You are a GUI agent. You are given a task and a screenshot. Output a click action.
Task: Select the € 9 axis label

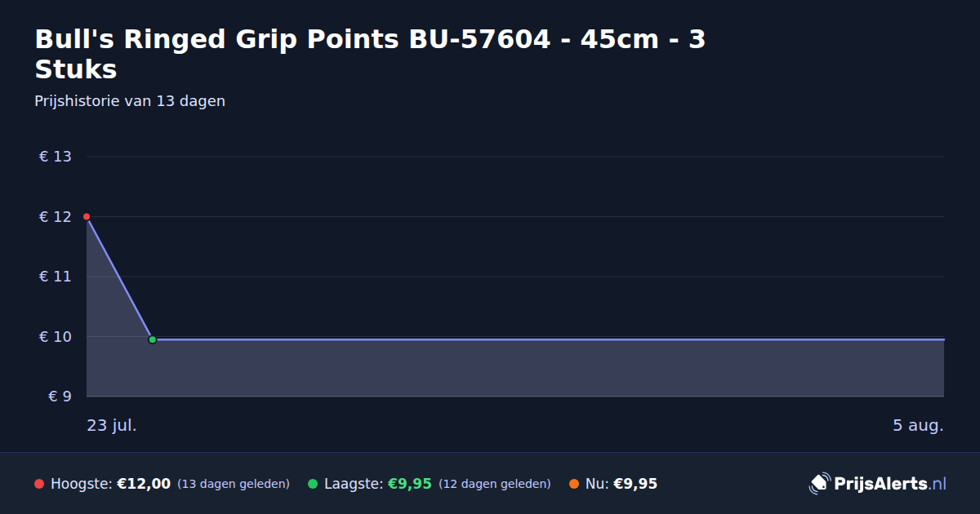60,397
